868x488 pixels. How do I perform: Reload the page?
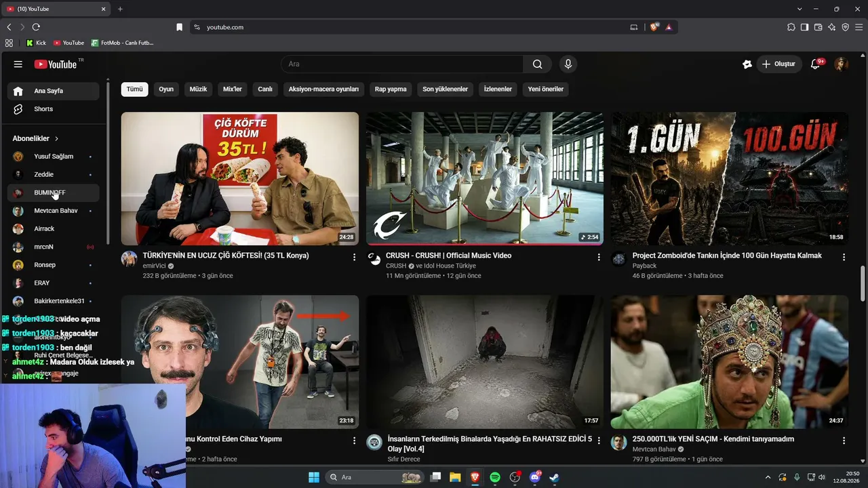point(36,27)
